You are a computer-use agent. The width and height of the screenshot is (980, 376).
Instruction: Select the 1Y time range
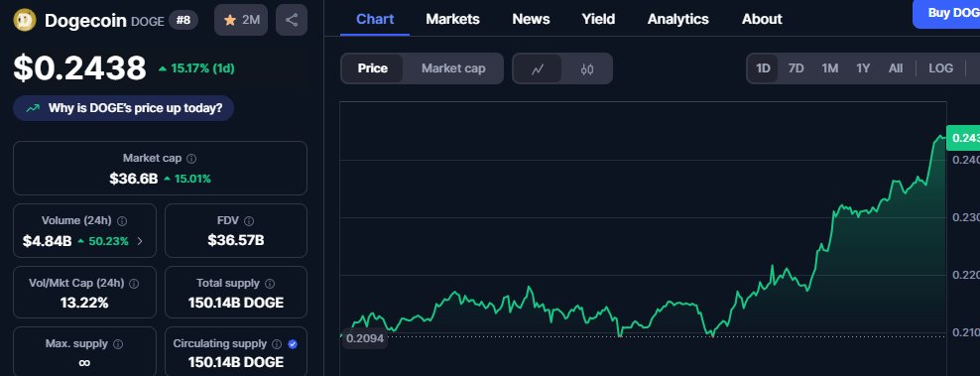pyautogui.click(x=863, y=68)
